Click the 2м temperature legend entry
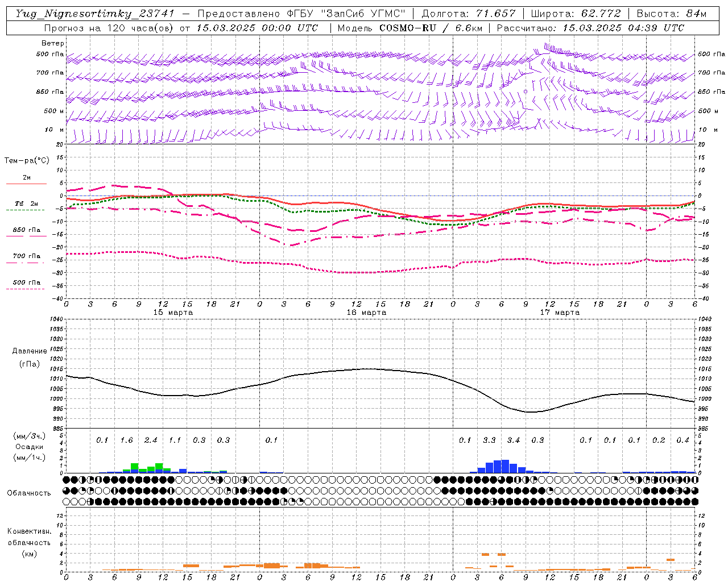Image resolution: width=728 pixels, height=582 pixels. pyautogui.click(x=27, y=178)
